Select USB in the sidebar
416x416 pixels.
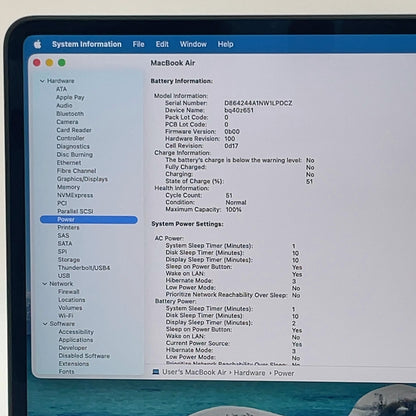[x=64, y=276]
